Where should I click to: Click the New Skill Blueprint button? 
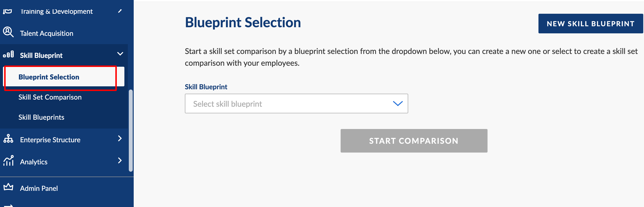point(590,24)
